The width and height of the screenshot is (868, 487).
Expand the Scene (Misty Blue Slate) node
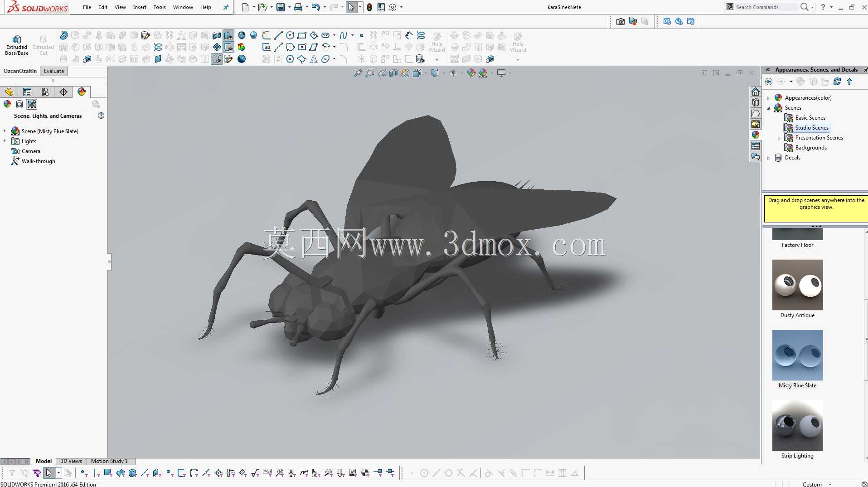coord(5,131)
